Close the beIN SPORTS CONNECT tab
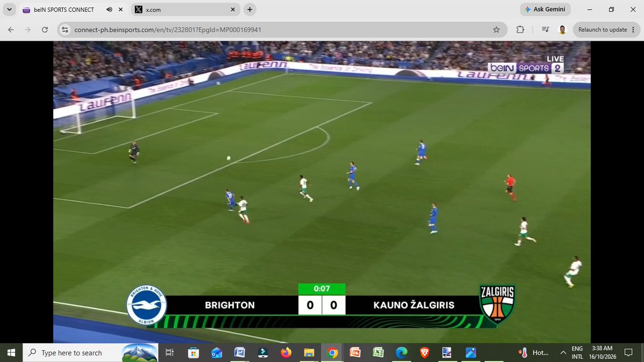Image resolution: width=644 pixels, height=362 pixels. [121, 10]
